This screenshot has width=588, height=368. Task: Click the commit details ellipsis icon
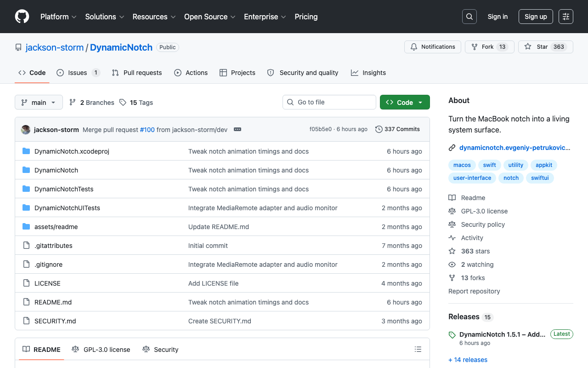coord(237,129)
